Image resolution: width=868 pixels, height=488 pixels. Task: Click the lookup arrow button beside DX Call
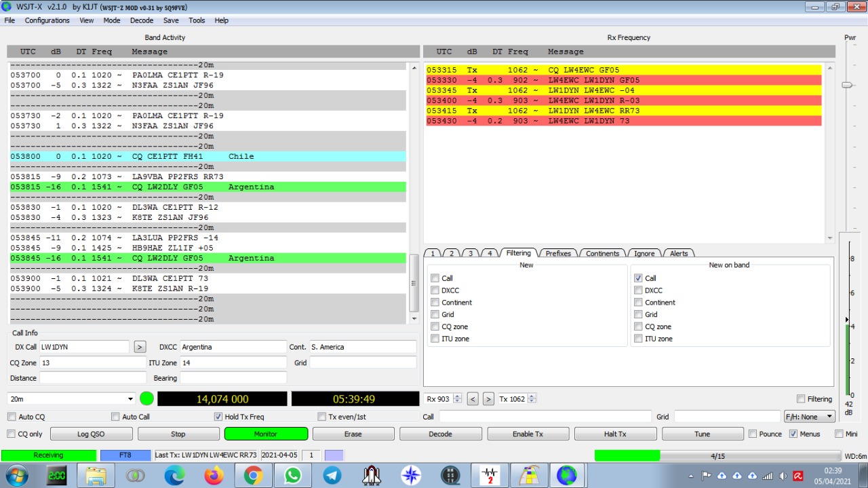click(x=140, y=347)
